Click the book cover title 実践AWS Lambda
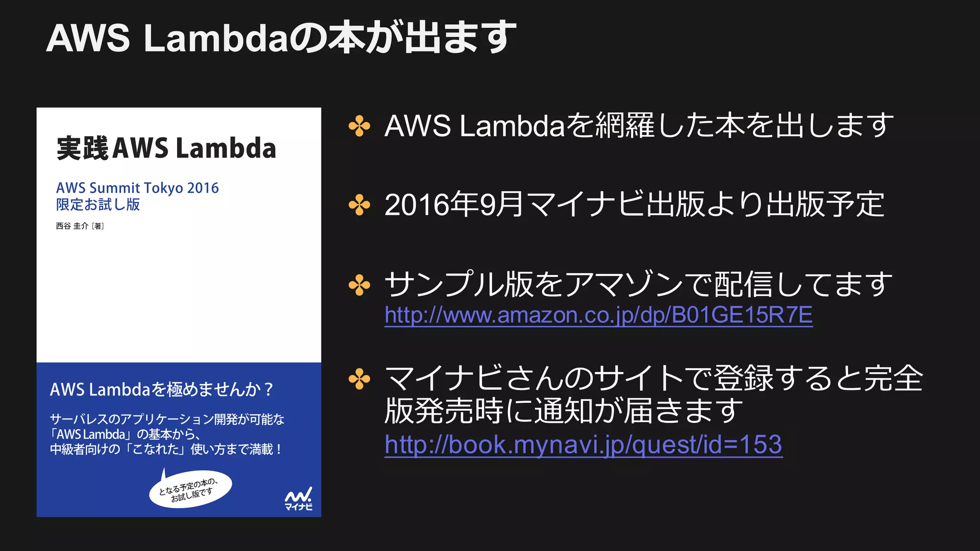This screenshot has width=980, height=551. pos(166,148)
